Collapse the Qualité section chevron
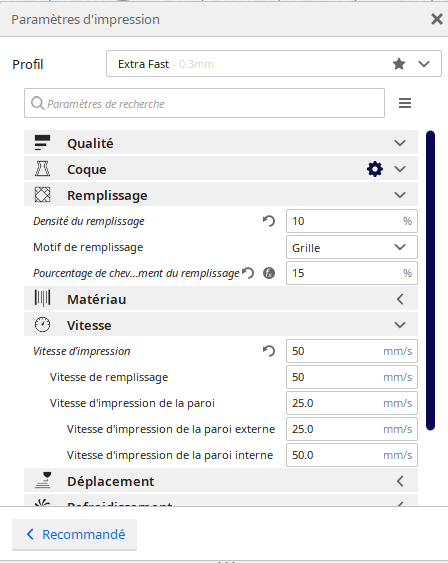 point(400,143)
